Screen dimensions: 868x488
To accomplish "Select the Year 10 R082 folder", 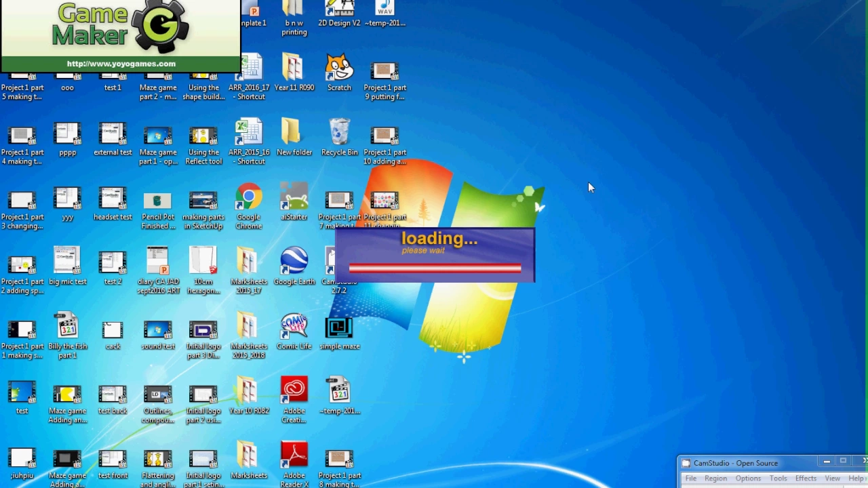I will click(249, 396).
